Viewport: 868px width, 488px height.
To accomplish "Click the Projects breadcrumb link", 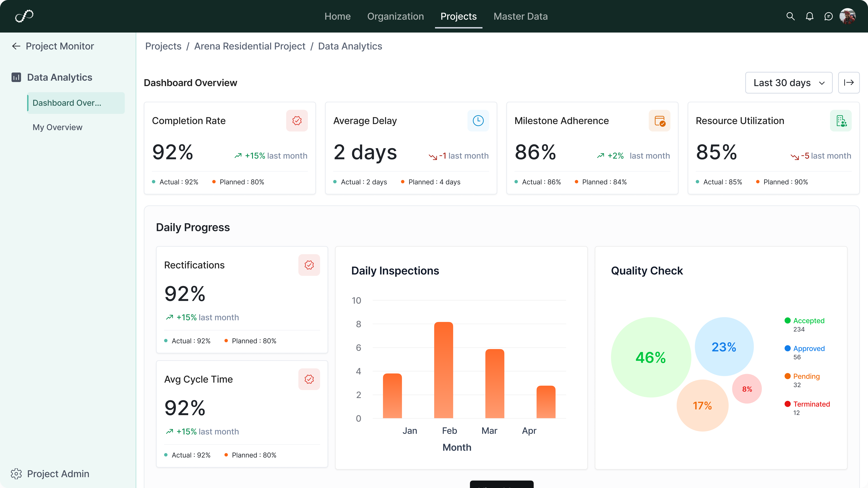I will [x=163, y=46].
